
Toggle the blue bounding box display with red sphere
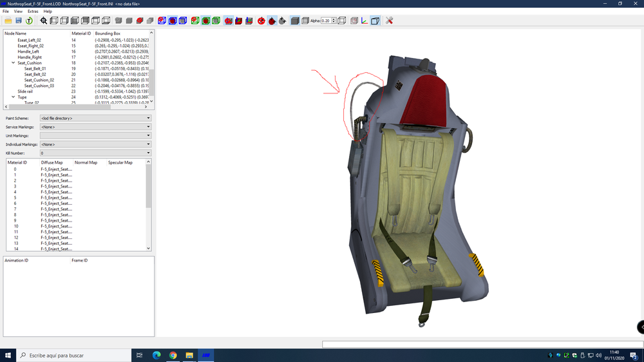[x=173, y=21]
